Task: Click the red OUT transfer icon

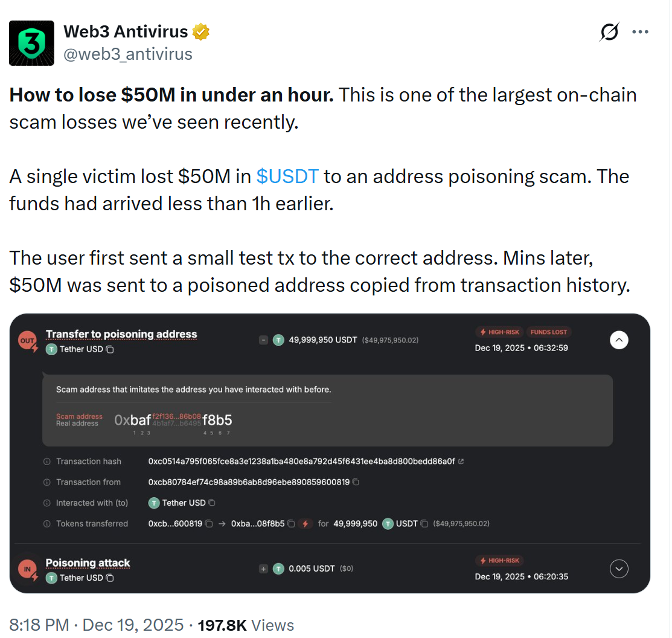Action: 26,340
